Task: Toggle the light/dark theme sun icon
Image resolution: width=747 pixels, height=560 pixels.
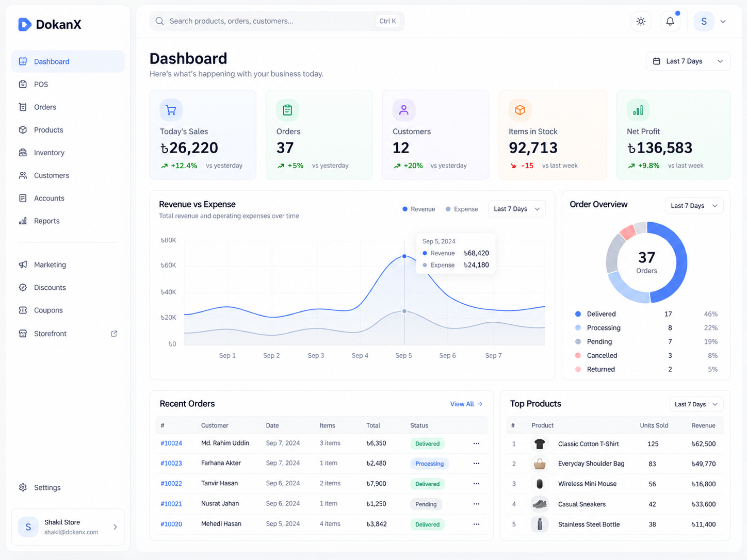Action: point(641,21)
